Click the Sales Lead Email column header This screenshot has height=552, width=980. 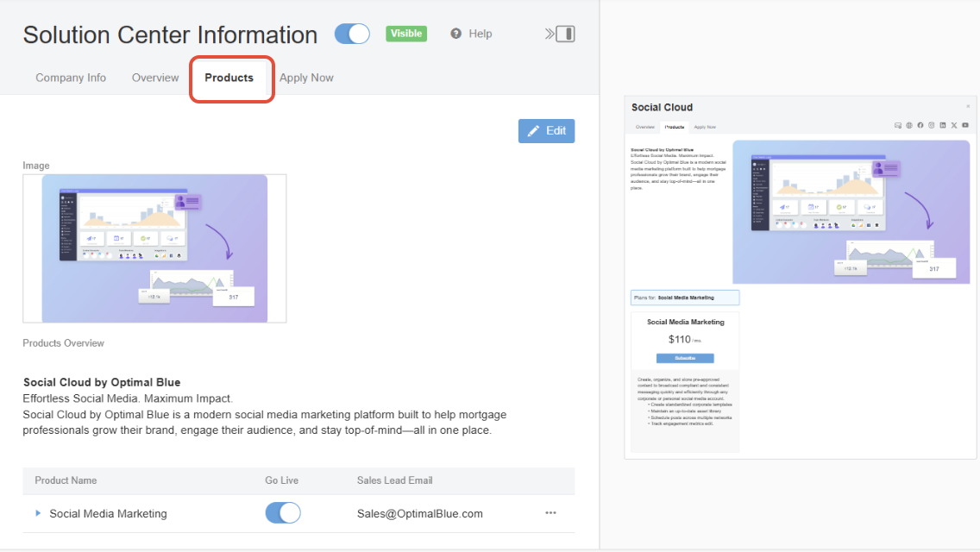click(394, 480)
